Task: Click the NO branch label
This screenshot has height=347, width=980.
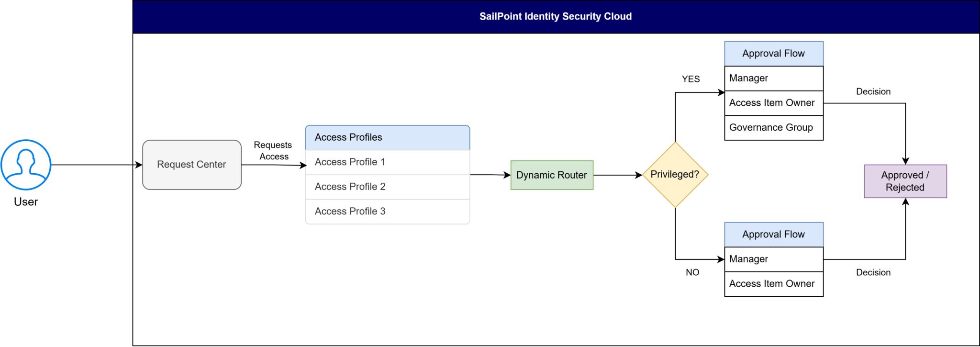Action: click(692, 272)
